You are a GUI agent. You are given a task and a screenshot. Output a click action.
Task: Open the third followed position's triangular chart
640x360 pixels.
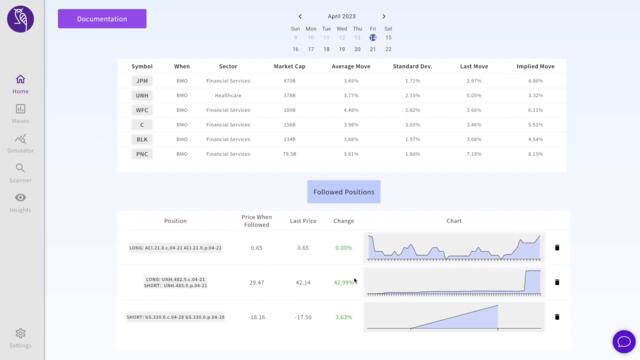[454, 317]
